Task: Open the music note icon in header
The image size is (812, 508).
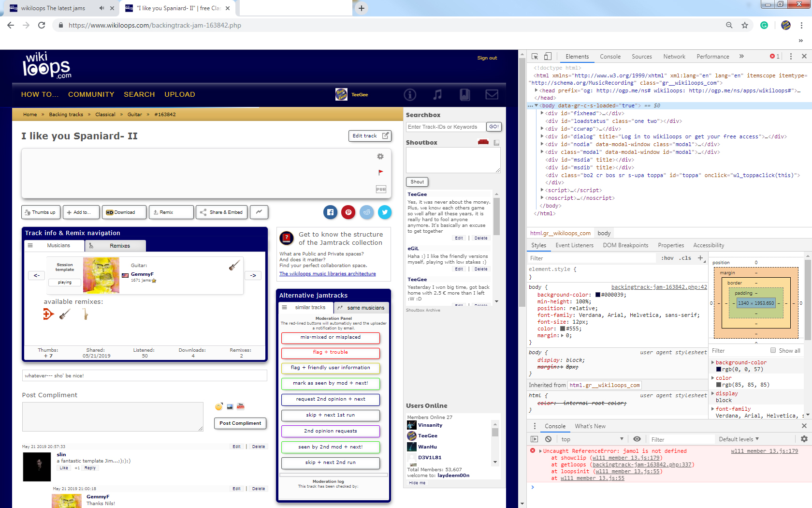Action: 437,95
